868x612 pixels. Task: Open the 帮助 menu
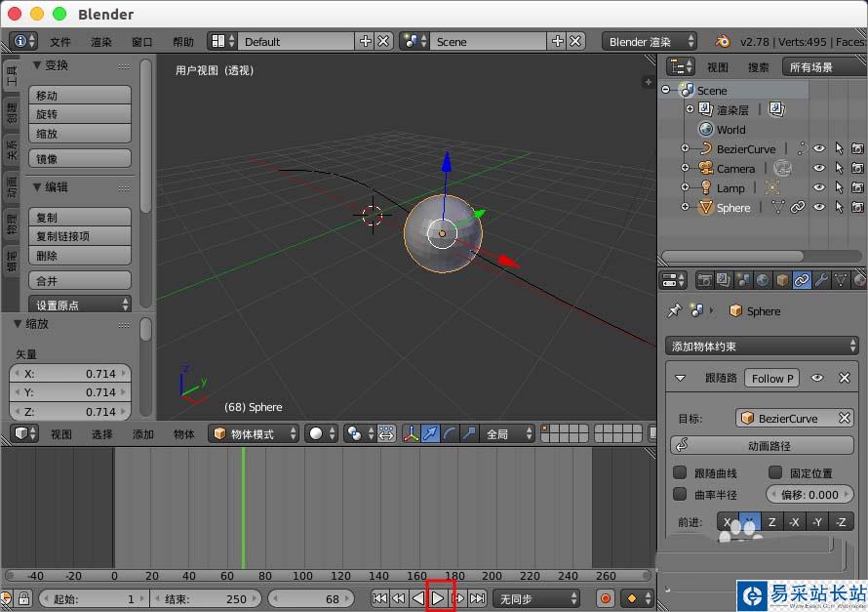point(183,42)
